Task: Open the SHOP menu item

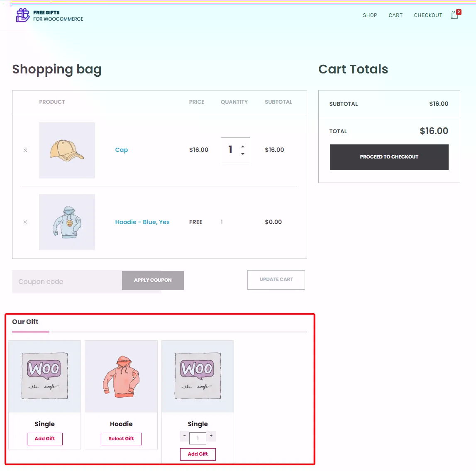Action: tap(370, 15)
